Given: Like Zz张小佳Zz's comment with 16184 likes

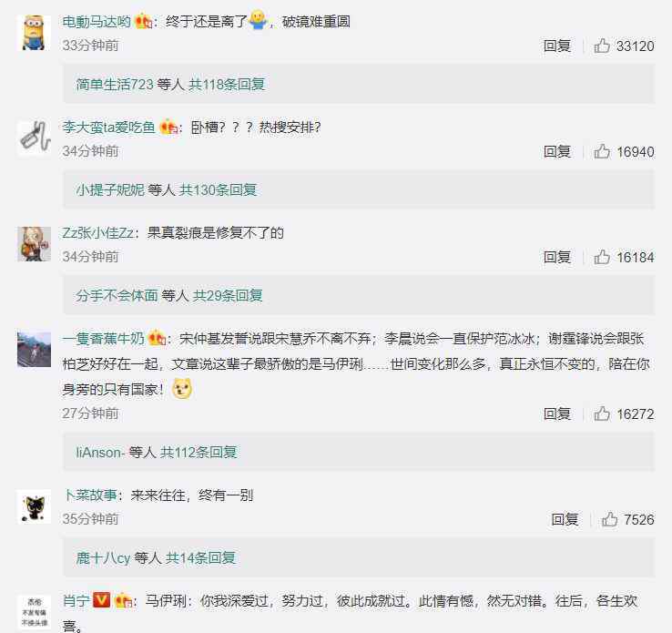Looking at the screenshot, I should coord(602,257).
